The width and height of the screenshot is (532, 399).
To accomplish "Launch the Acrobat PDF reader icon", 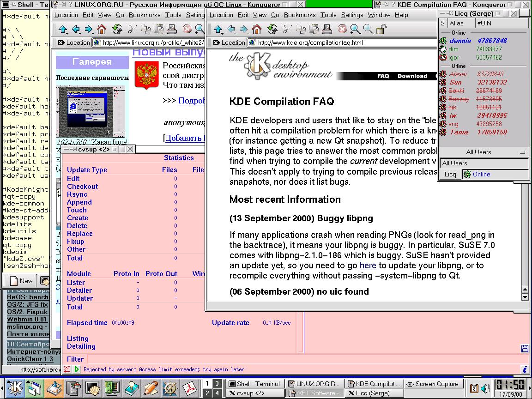I will tap(190, 388).
